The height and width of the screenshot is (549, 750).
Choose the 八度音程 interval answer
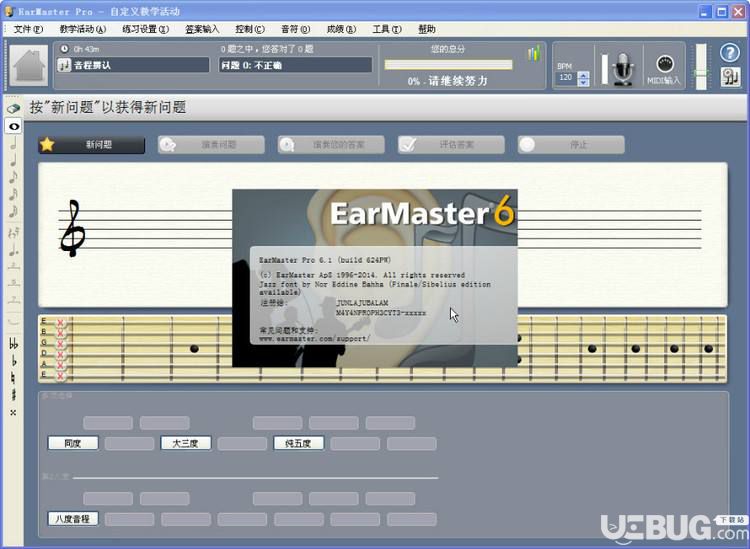73,519
